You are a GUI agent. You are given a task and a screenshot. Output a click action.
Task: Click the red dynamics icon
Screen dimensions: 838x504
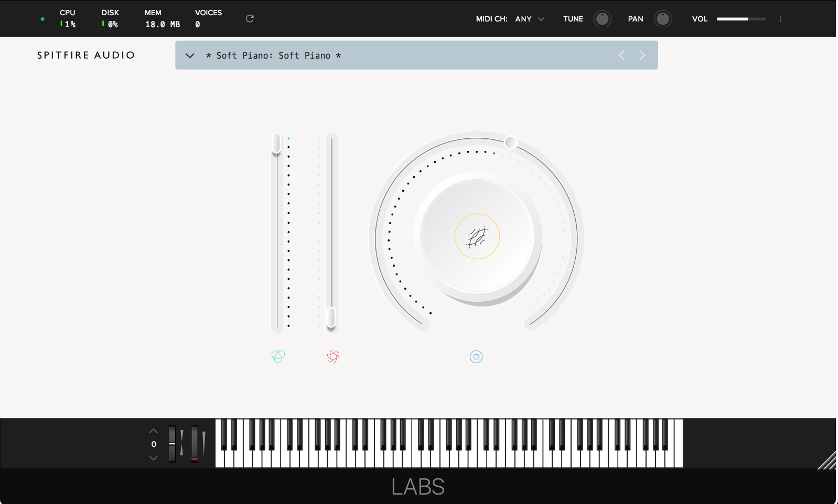tap(333, 357)
